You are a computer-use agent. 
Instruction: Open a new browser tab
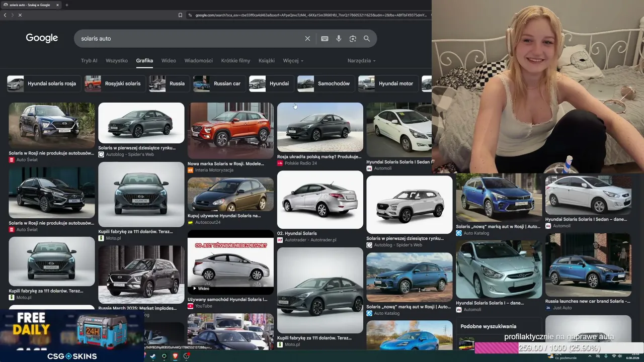coord(66,5)
